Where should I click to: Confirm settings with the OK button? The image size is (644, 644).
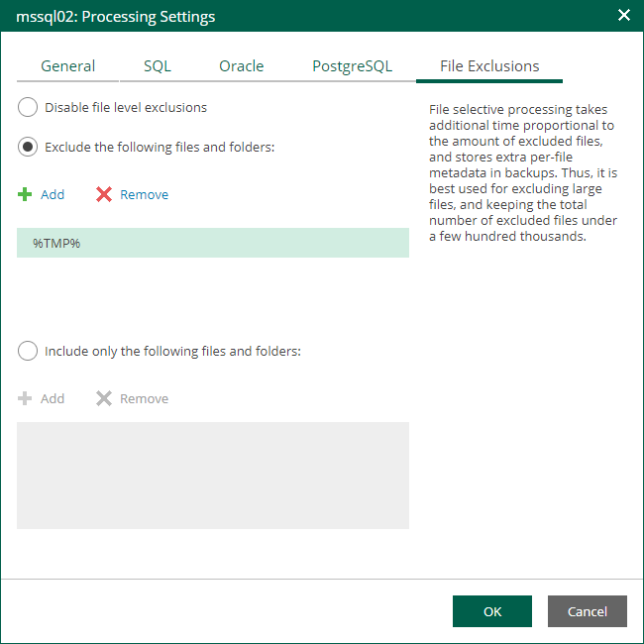[492, 611]
